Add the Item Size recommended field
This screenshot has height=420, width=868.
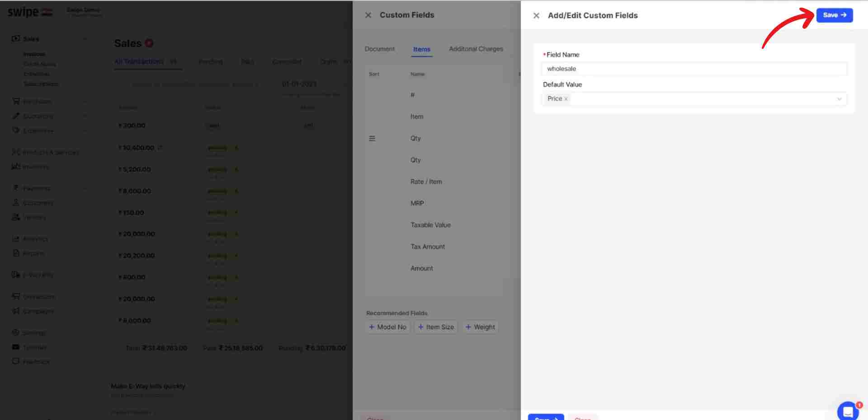436,327
